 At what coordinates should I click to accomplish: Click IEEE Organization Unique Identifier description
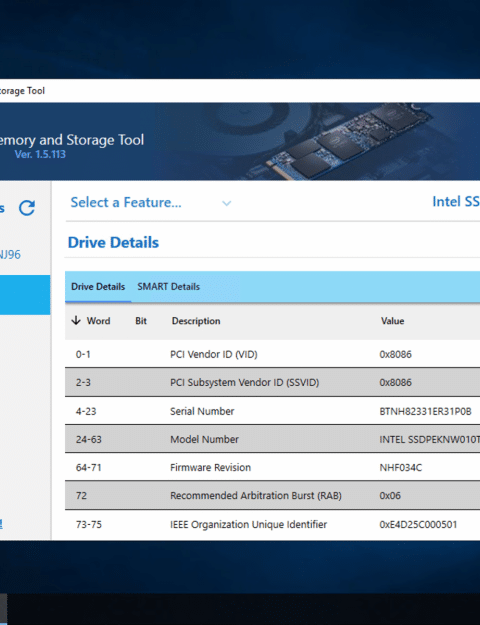click(248, 525)
